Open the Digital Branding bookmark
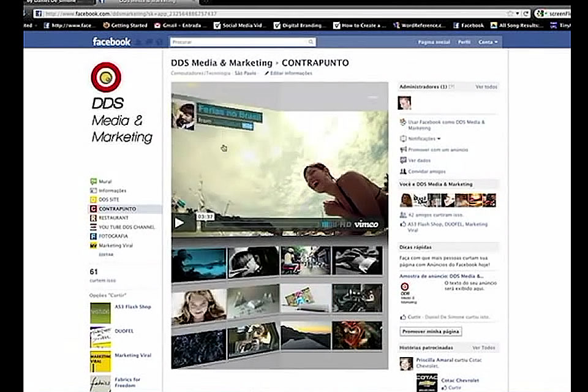This screenshot has height=392, width=588. (298, 26)
